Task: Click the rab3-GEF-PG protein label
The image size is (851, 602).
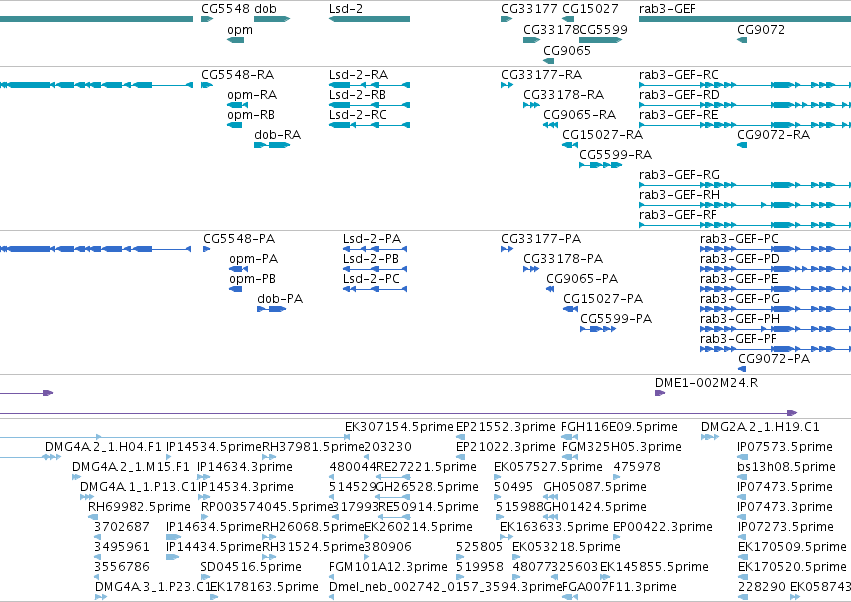Action: [740, 299]
